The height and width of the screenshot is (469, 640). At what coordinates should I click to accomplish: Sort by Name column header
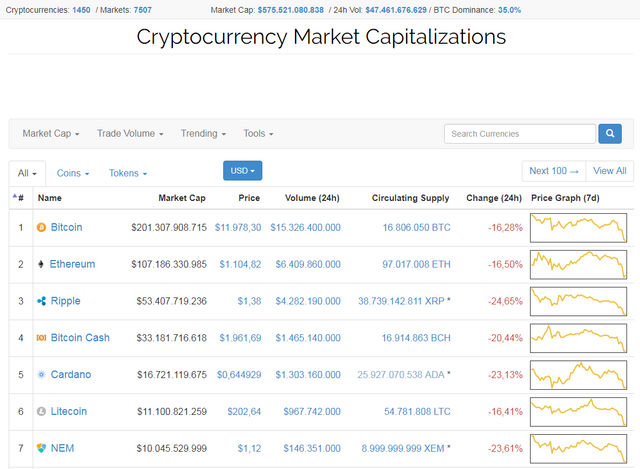pos(49,198)
